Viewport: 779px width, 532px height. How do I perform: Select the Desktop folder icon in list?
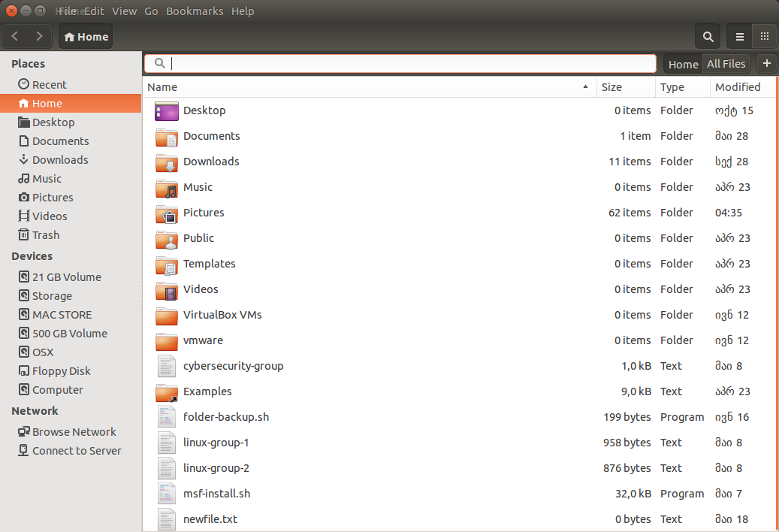(x=167, y=110)
